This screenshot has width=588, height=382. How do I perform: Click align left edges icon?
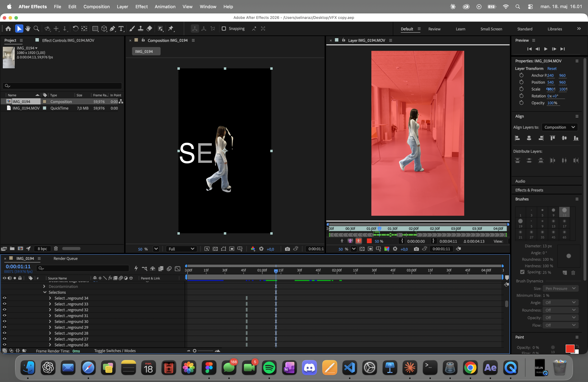(517, 138)
